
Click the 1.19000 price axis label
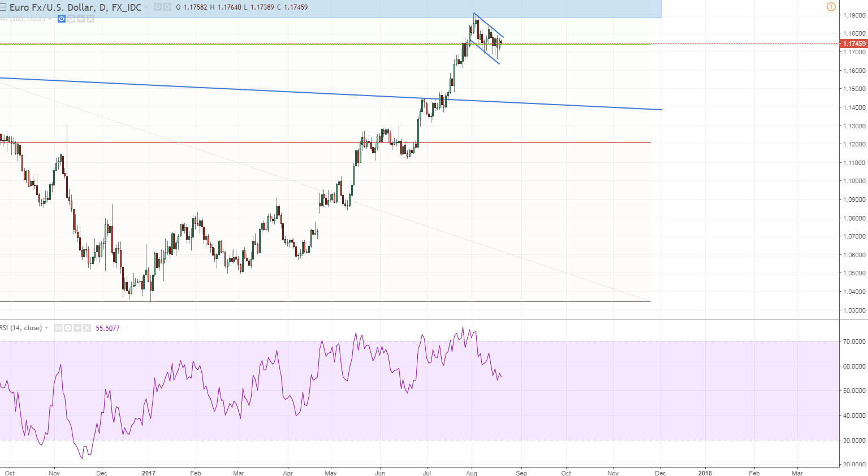click(x=854, y=15)
